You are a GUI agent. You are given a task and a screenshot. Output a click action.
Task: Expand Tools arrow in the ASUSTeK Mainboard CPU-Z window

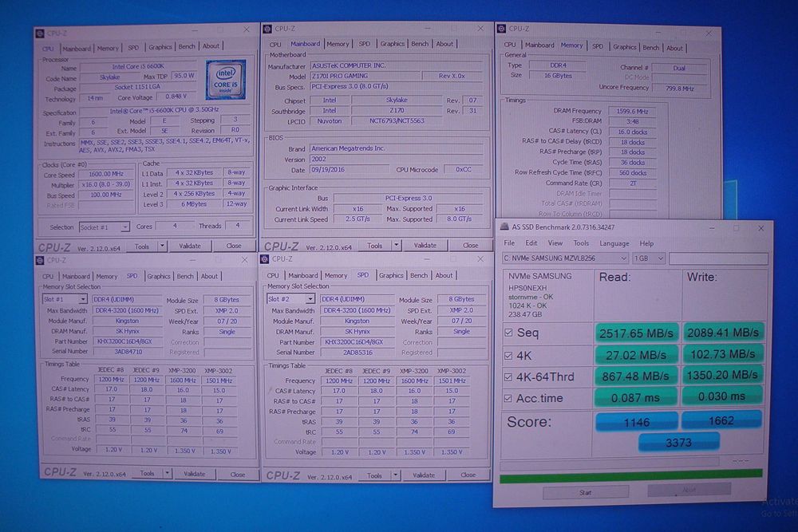coord(397,246)
